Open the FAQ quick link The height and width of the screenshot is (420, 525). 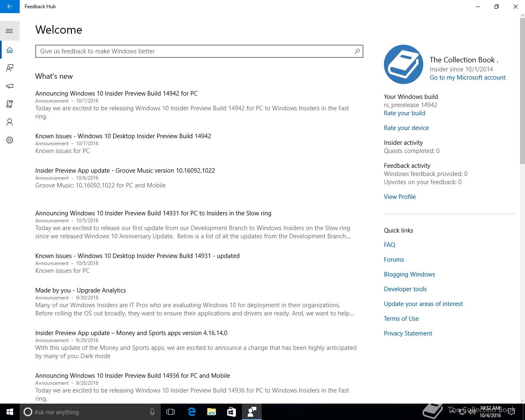click(x=390, y=245)
